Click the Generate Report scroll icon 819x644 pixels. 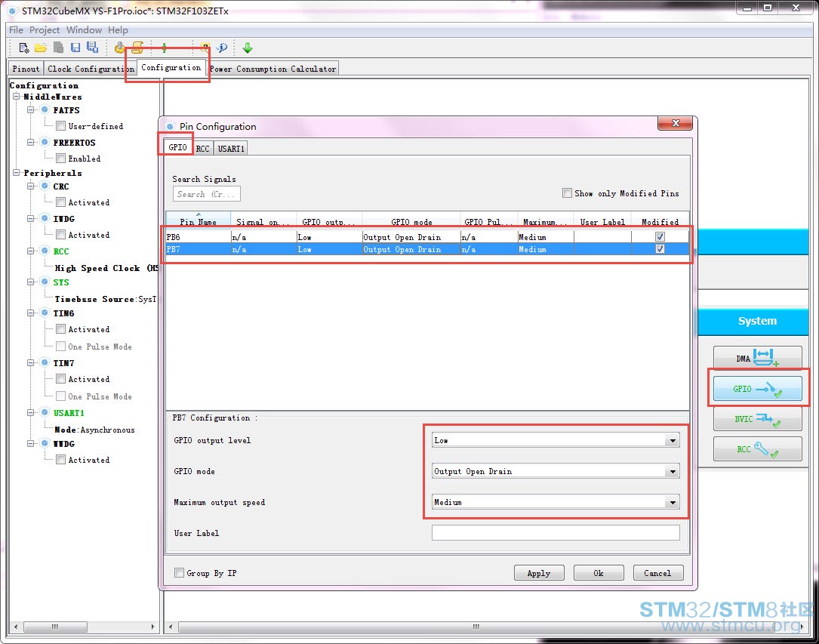coord(137,48)
